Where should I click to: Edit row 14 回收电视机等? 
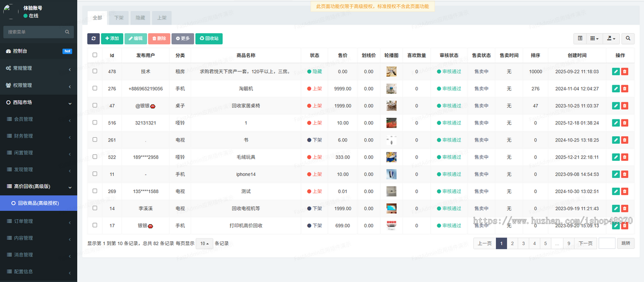(x=616, y=209)
